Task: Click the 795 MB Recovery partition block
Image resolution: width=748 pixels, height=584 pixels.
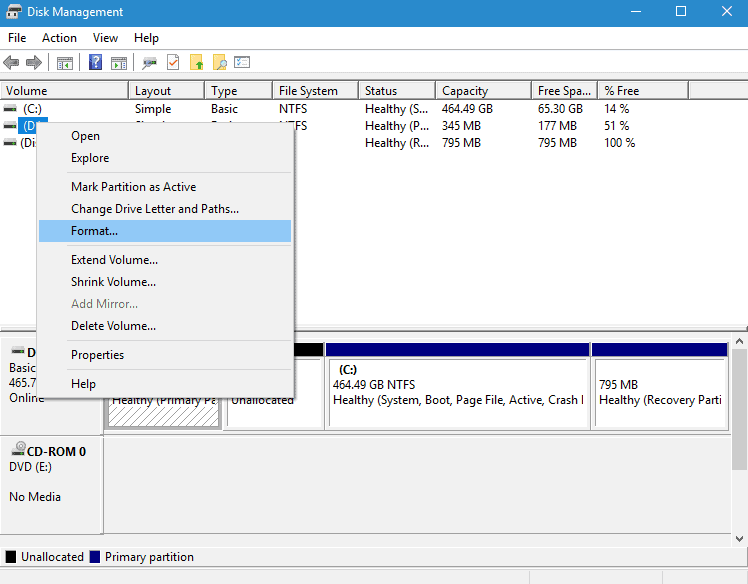Action: click(659, 392)
